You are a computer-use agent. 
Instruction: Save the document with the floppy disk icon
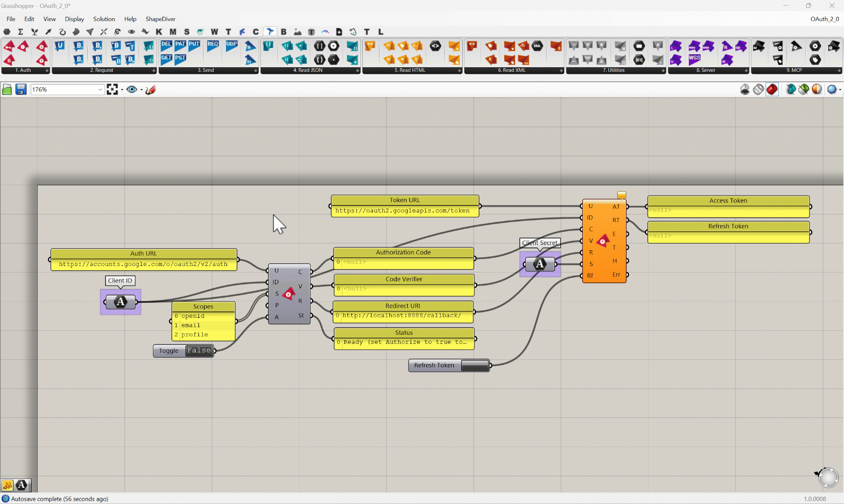pos(21,90)
